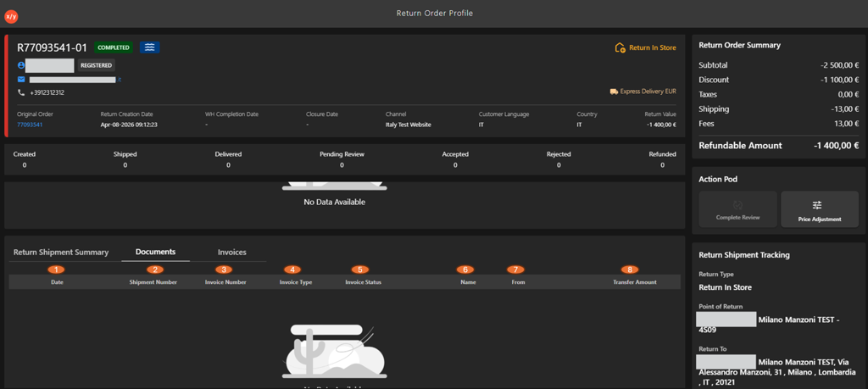Click the Express Delivery truck icon

[614, 92]
